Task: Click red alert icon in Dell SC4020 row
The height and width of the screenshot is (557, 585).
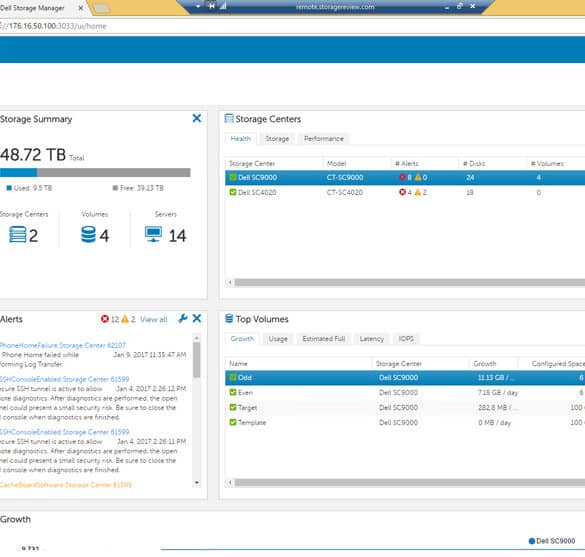Action: [x=402, y=192]
